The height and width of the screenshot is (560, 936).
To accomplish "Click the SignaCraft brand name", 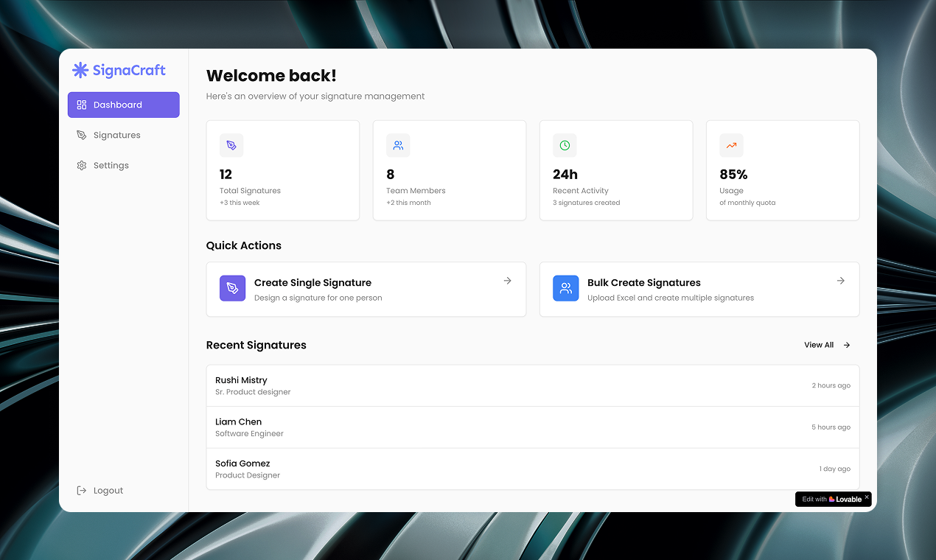I will tap(129, 70).
